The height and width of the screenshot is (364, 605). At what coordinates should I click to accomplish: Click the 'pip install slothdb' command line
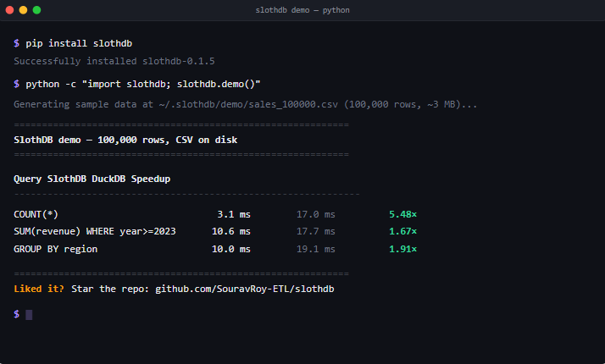tap(79, 43)
